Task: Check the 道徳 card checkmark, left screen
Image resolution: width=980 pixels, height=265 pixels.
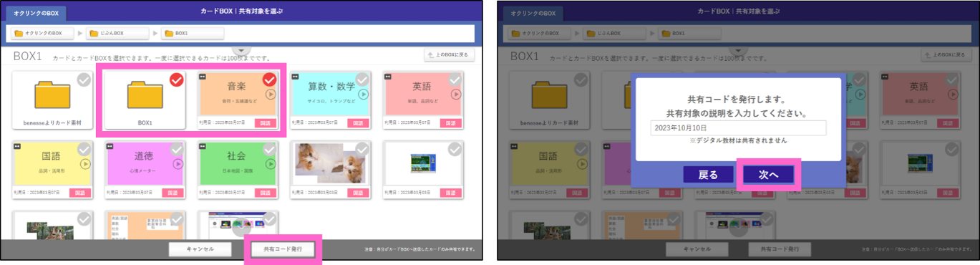Action: [x=177, y=149]
